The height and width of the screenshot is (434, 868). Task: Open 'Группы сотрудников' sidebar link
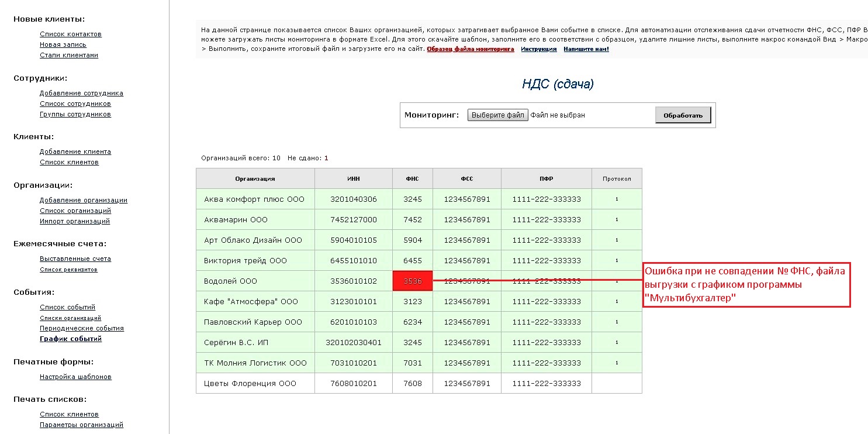tap(75, 114)
